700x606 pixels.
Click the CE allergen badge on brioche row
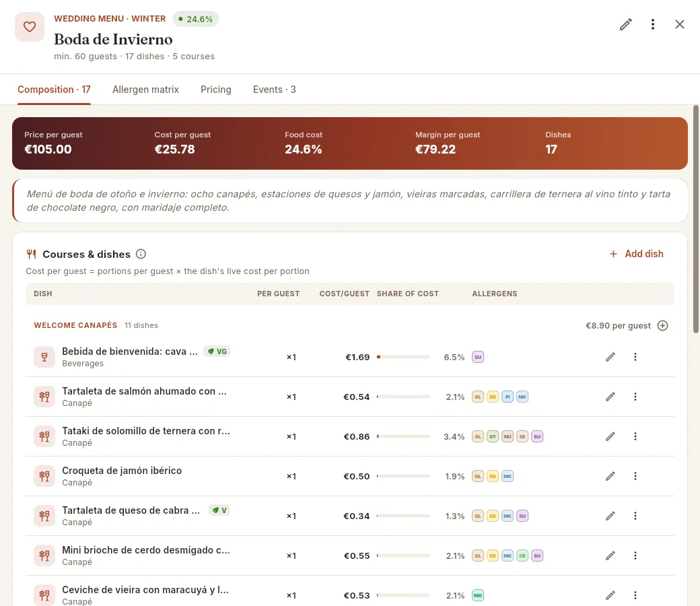tap(522, 555)
